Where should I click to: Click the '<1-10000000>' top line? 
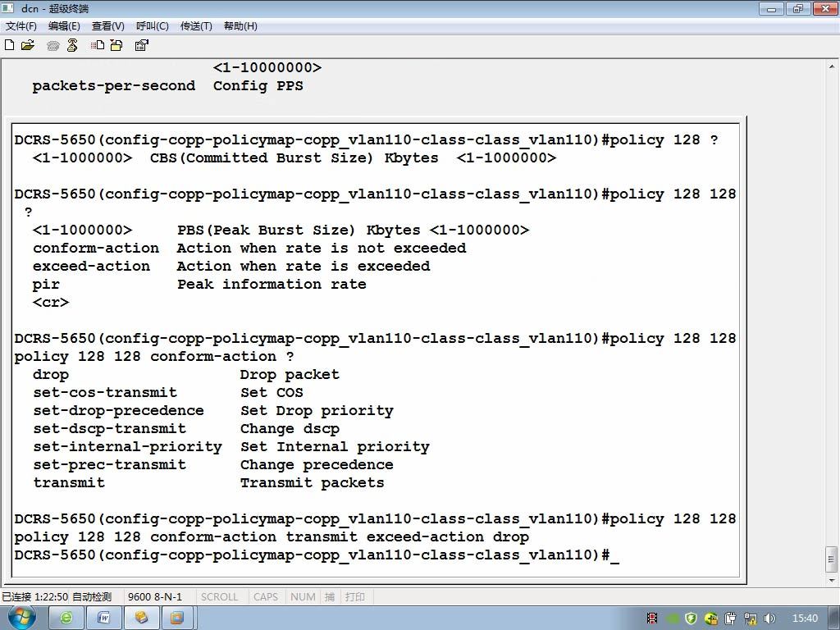[267, 68]
